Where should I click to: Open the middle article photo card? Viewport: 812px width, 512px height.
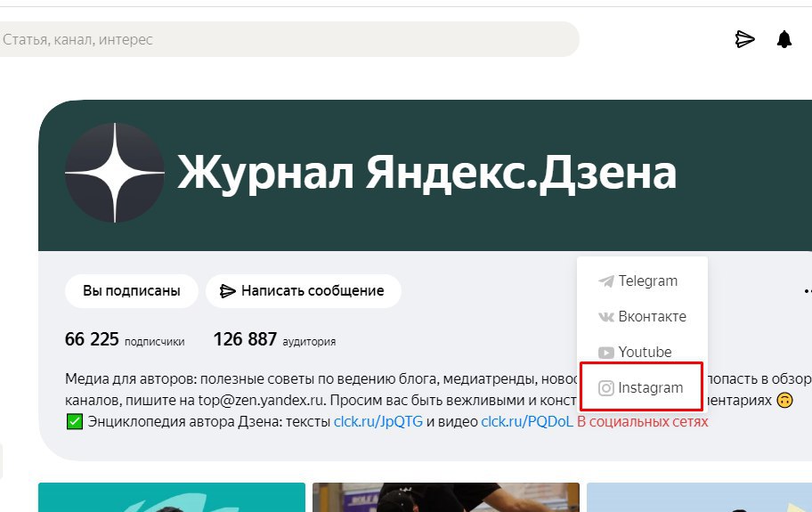coord(446,497)
